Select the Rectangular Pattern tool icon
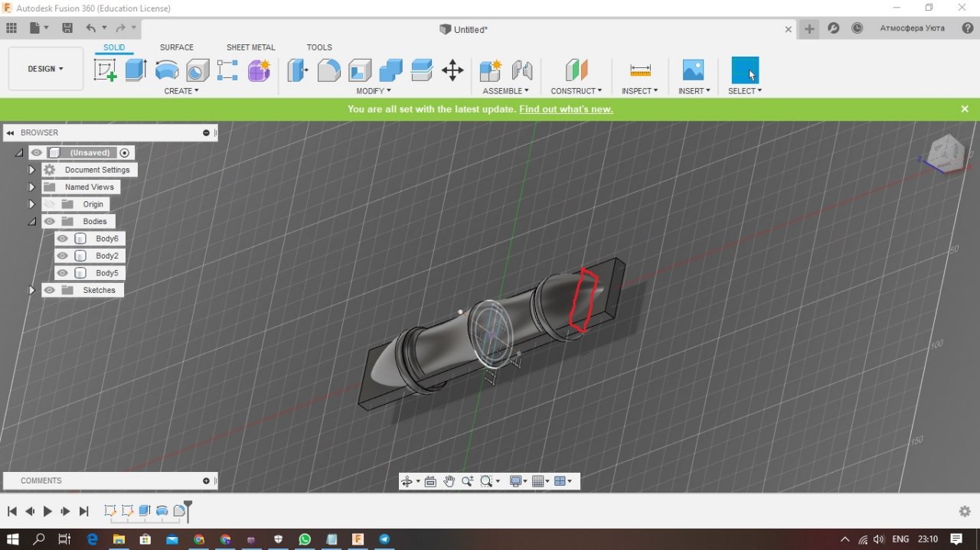This screenshot has height=550, width=980. coord(227,70)
